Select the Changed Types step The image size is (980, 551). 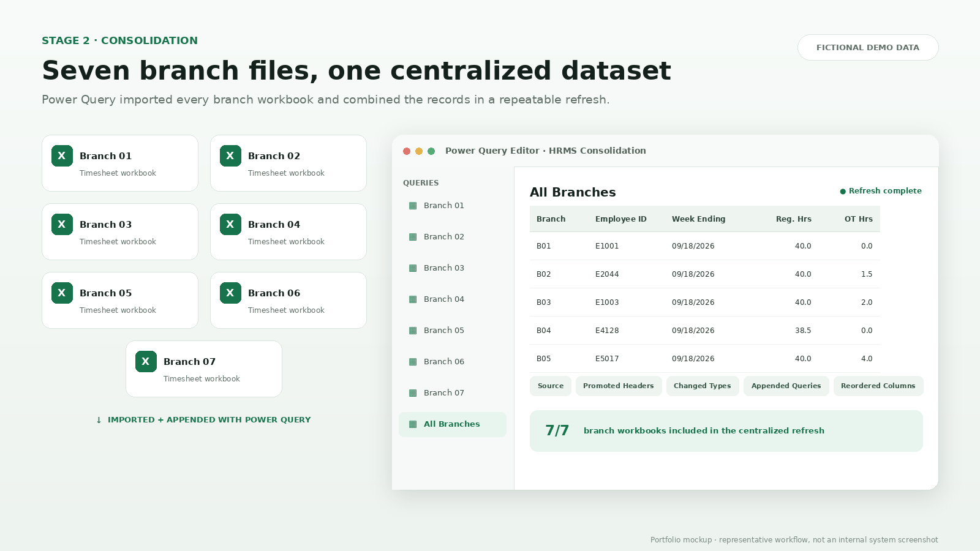coord(703,386)
